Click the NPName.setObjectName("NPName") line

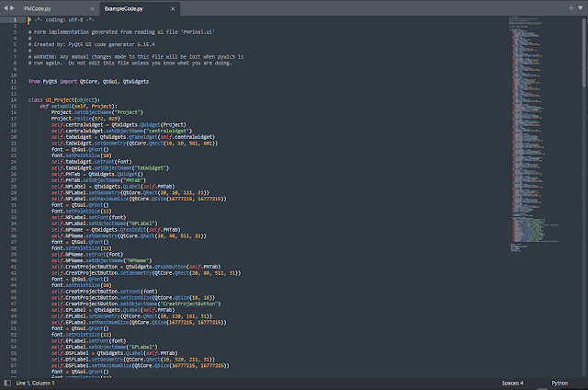point(102,260)
